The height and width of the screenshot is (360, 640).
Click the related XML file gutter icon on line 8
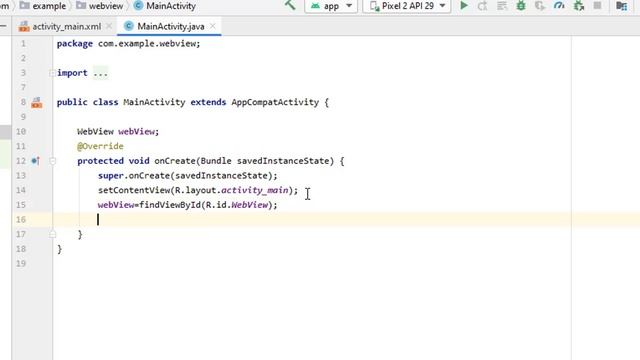click(37, 102)
